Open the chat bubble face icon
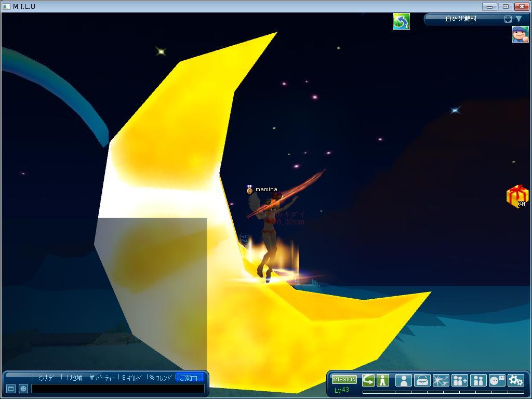Image resolution: width=532 pixels, height=399 pixels. pyautogui.click(x=497, y=380)
